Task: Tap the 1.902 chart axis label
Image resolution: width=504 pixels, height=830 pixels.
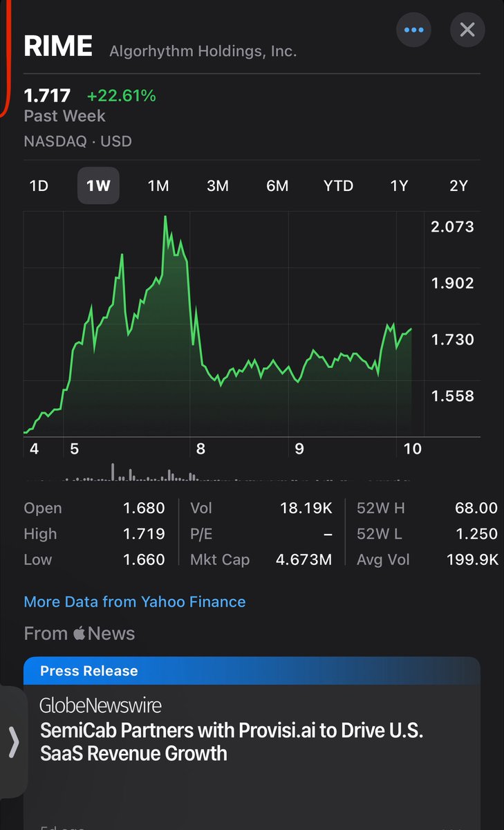Action: (452, 283)
